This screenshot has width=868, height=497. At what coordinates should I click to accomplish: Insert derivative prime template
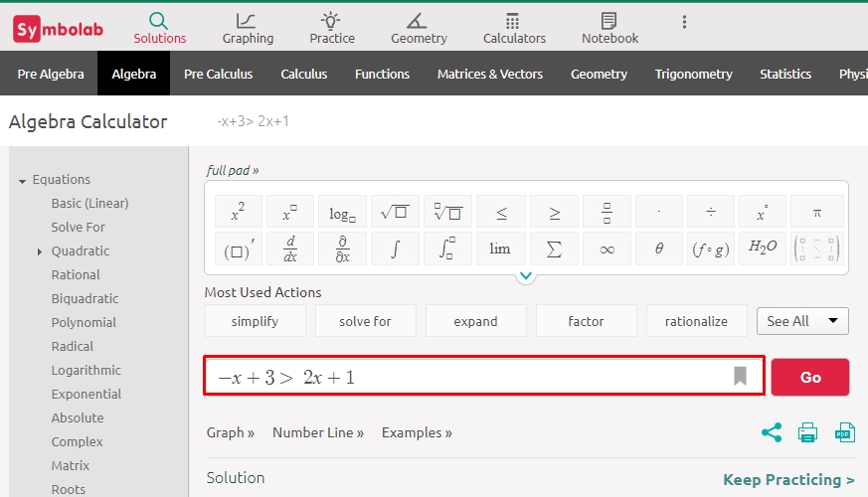[238, 249]
